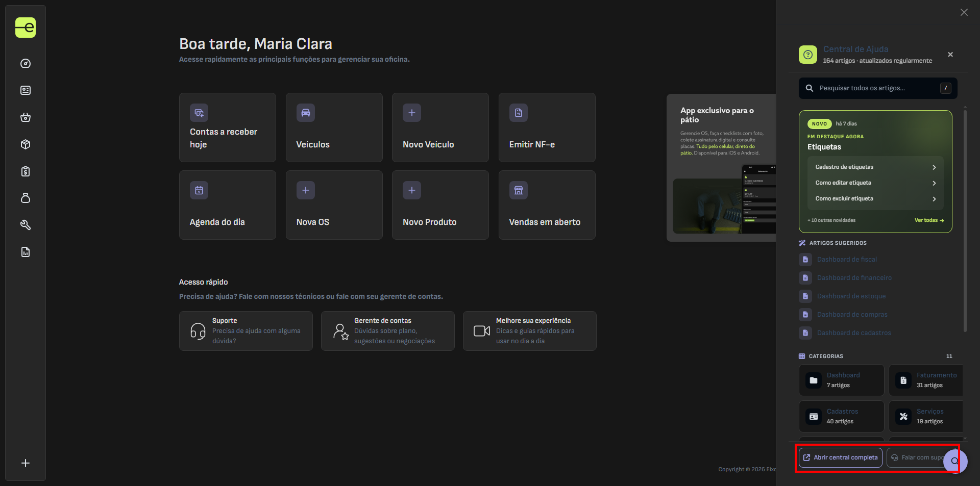
Task: Click the search articles input field
Action: (878, 88)
